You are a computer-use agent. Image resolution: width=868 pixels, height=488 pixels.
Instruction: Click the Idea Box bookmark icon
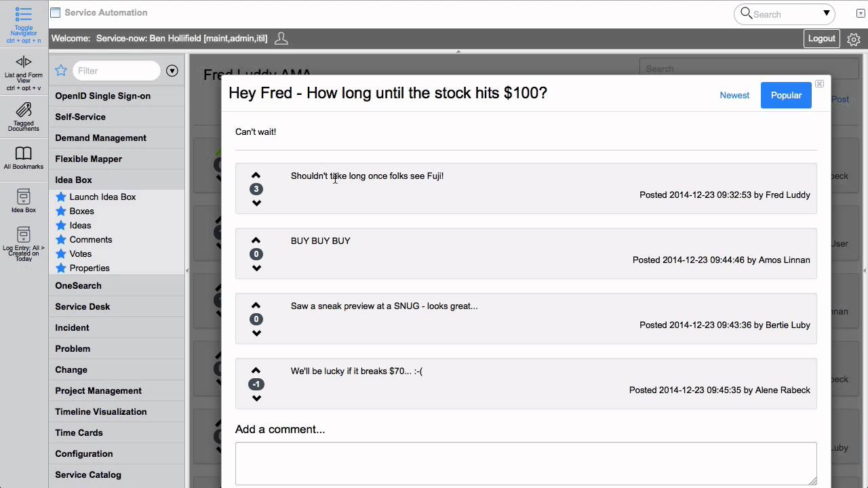24,197
